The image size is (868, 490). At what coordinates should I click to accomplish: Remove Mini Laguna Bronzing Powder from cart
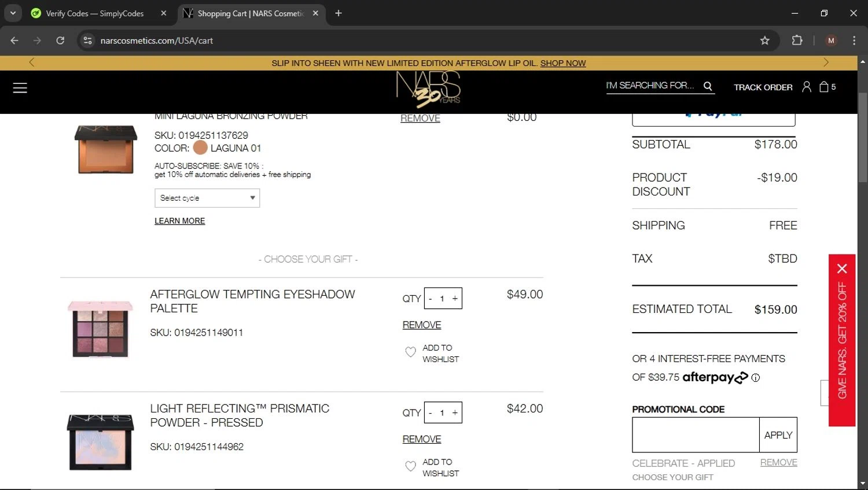coord(420,118)
